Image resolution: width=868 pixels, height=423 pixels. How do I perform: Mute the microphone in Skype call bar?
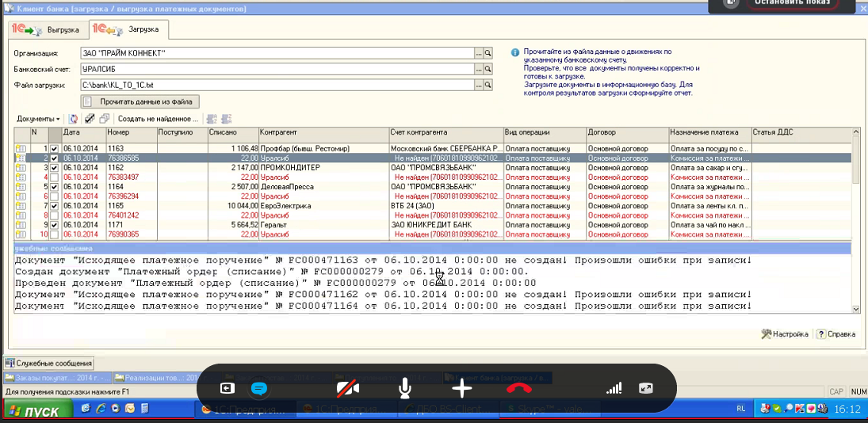pos(404,388)
